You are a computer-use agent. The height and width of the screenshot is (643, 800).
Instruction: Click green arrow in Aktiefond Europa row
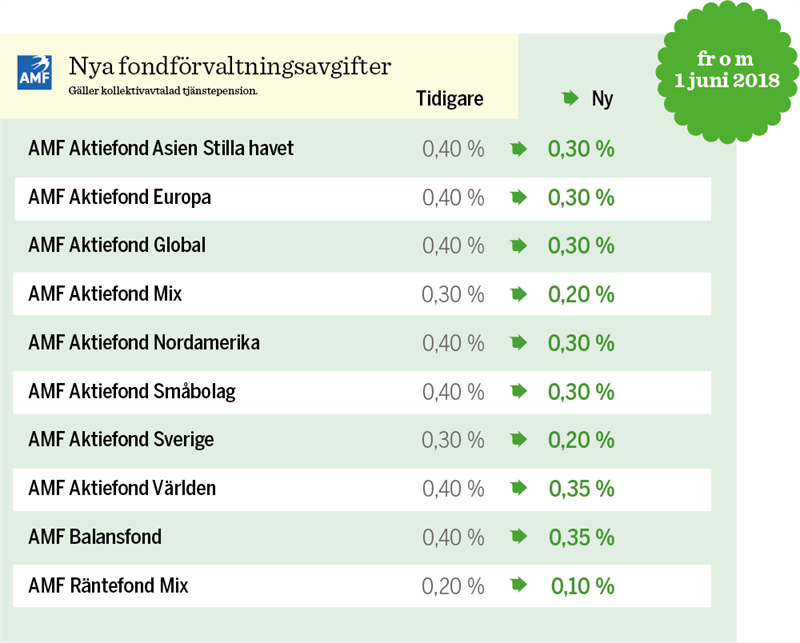pyautogui.click(x=518, y=198)
